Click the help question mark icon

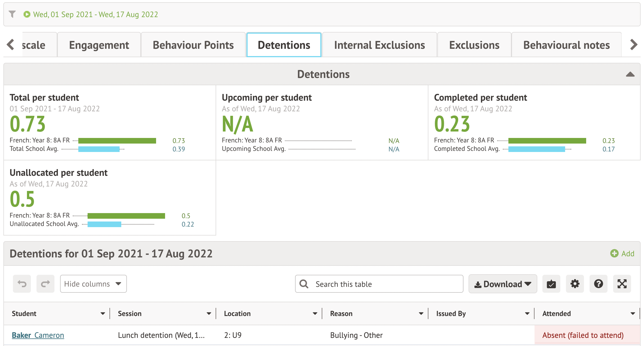click(598, 284)
